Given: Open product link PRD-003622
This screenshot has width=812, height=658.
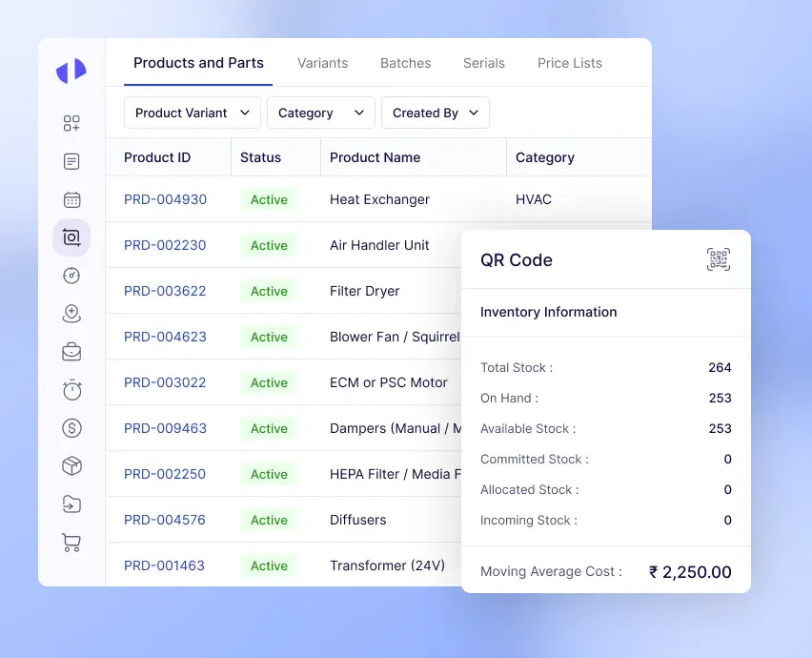Looking at the screenshot, I should [165, 291].
